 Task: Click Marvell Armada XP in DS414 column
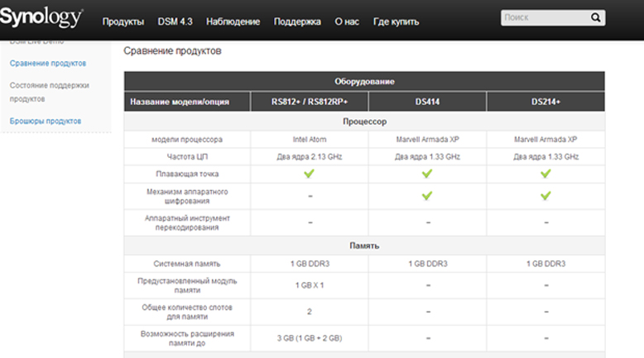click(x=428, y=140)
